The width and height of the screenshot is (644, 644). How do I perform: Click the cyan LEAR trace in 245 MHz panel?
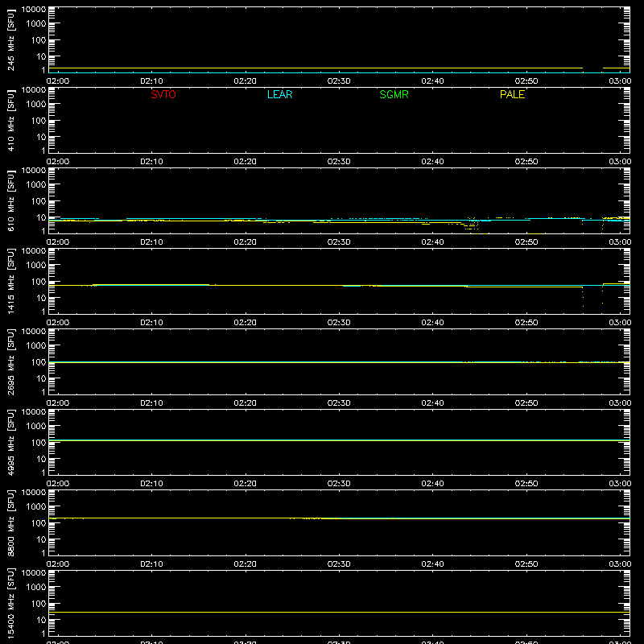[x=339, y=72]
